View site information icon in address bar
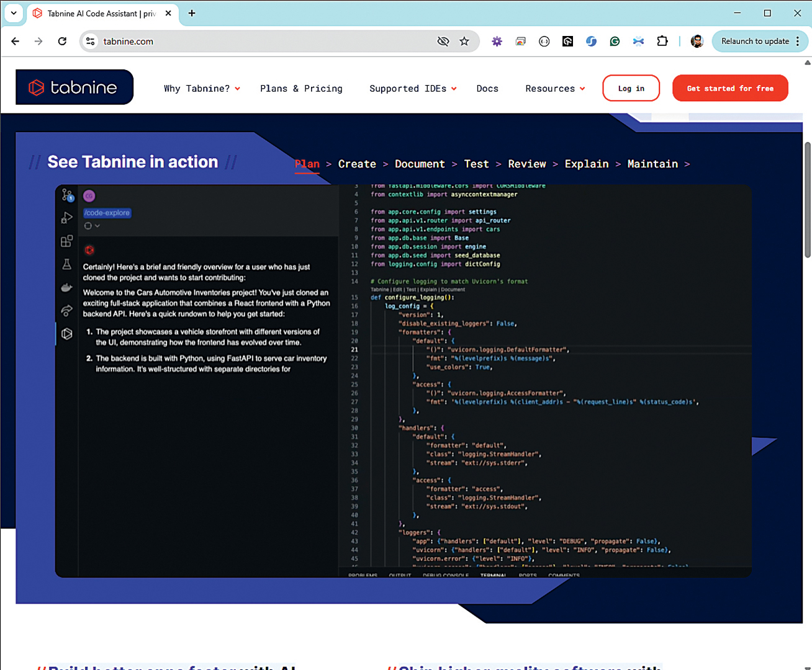Viewport: 812px width, 670px height. [x=91, y=42]
